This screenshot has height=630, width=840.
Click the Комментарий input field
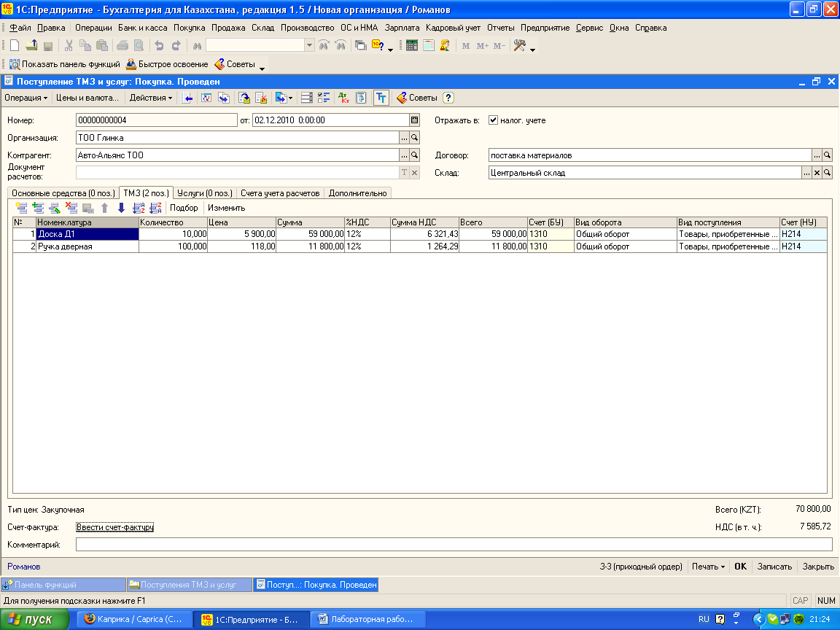click(454, 544)
